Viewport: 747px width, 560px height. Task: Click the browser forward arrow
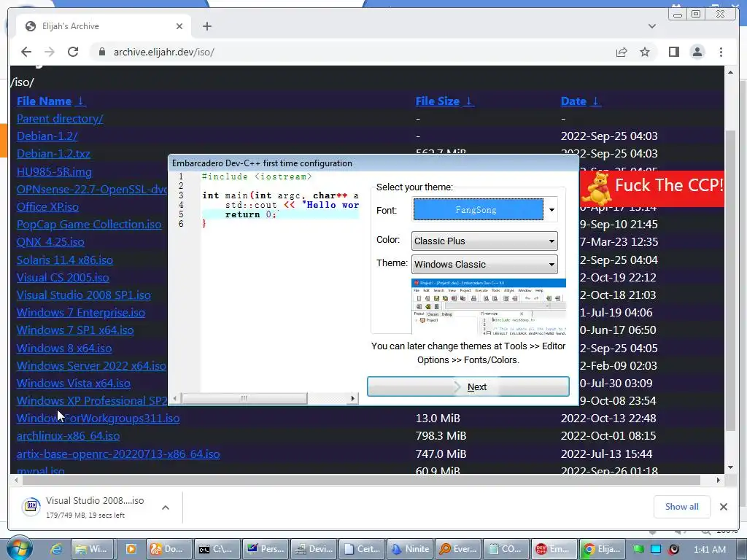coord(50,52)
